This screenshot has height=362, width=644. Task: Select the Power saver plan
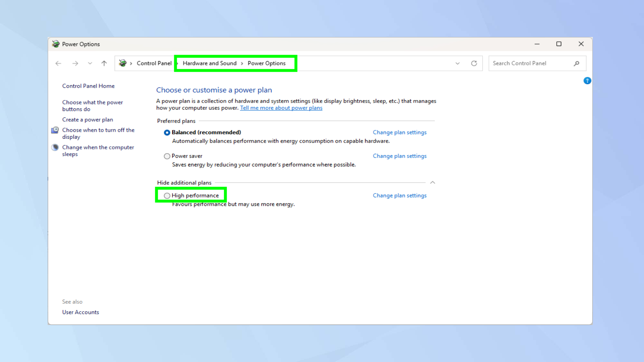click(167, 156)
